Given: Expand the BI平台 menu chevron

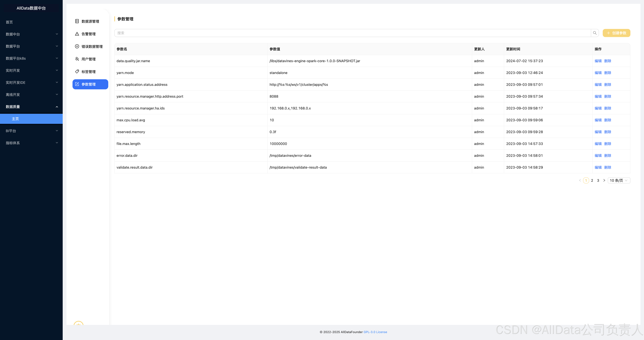Looking at the screenshot, I should click(57, 131).
